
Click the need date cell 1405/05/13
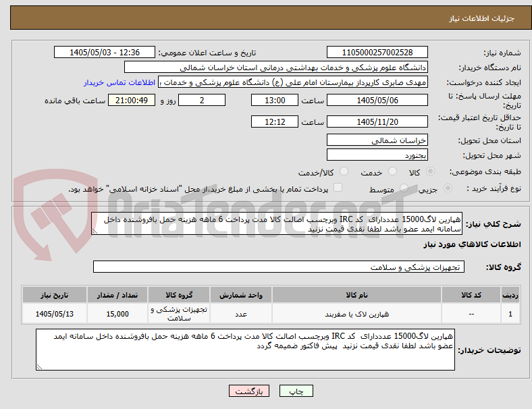pos(55,314)
